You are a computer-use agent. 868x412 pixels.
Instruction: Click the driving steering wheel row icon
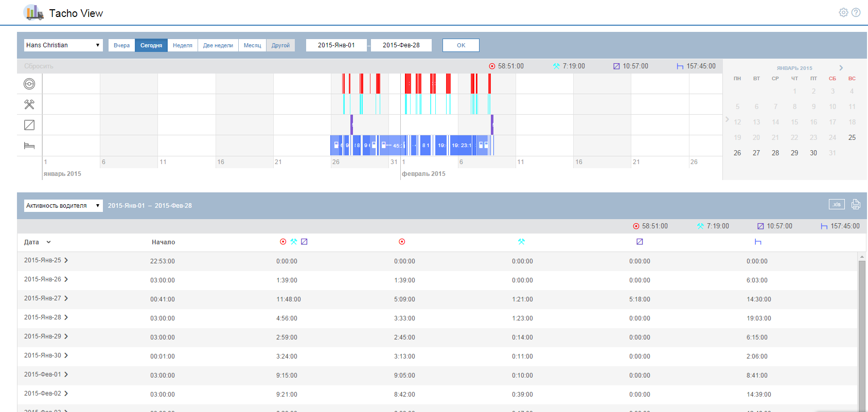pos(29,84)
